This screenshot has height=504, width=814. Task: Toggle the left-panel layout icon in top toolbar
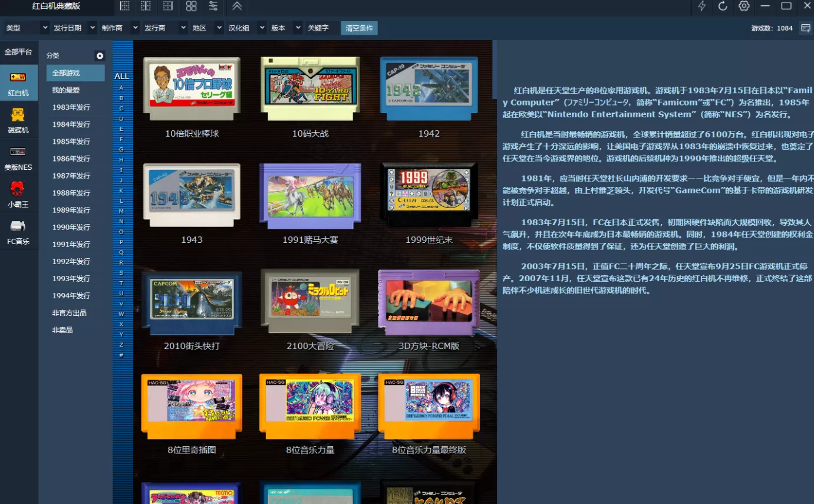click(x=124, y=6)
